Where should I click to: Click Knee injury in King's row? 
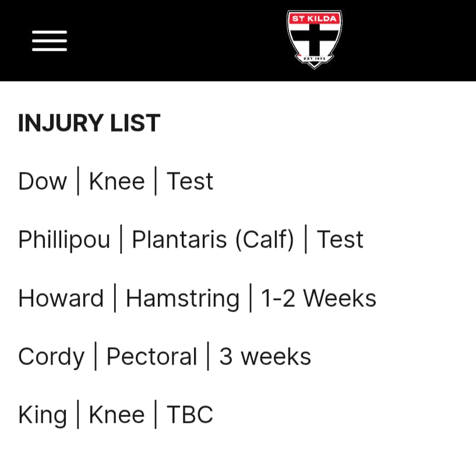117,415
